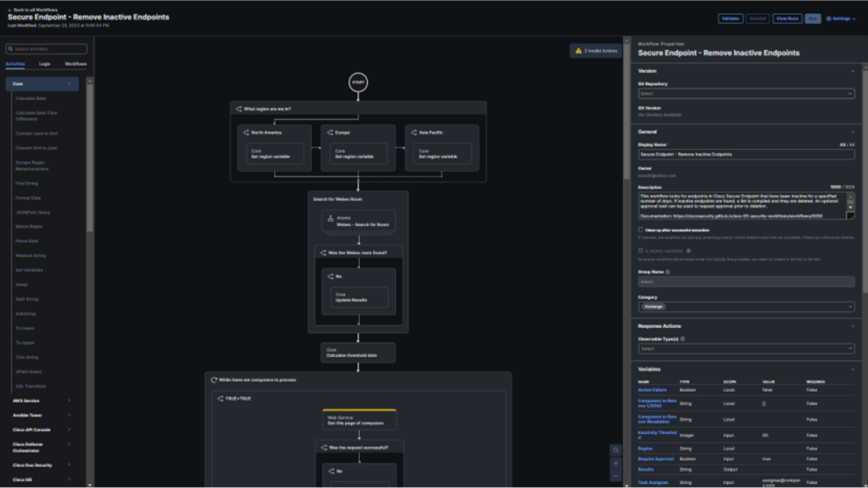Click the Webex Search for Room activity node
This screenshot has height=488, width=868.
click(x=358, y=218)
